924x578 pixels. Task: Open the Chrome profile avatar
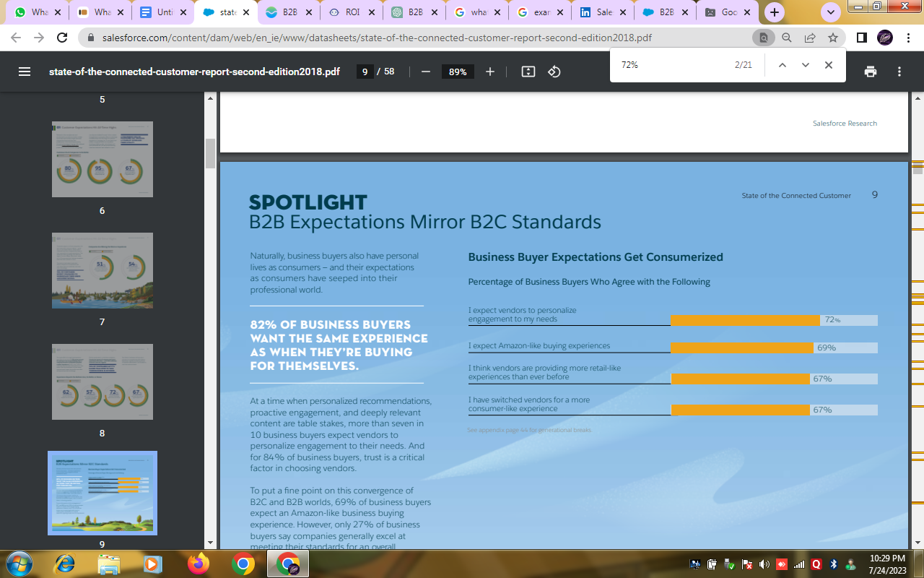[x=884, y=38]
